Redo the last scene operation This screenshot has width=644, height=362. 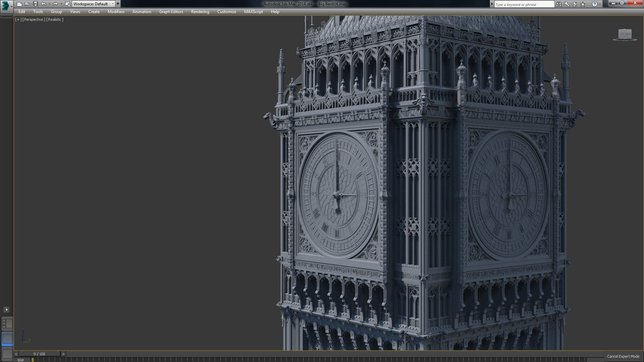coord(55,4)
